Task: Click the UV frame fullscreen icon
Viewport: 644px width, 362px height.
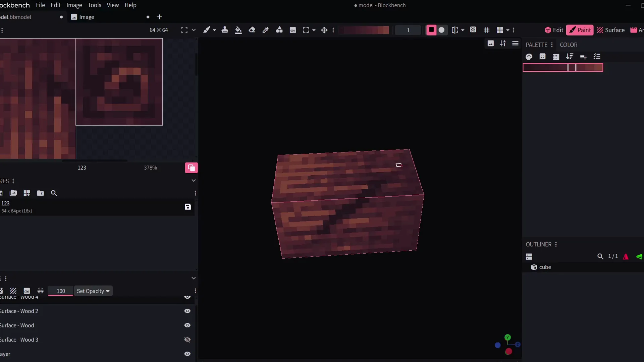Action: 184,30
